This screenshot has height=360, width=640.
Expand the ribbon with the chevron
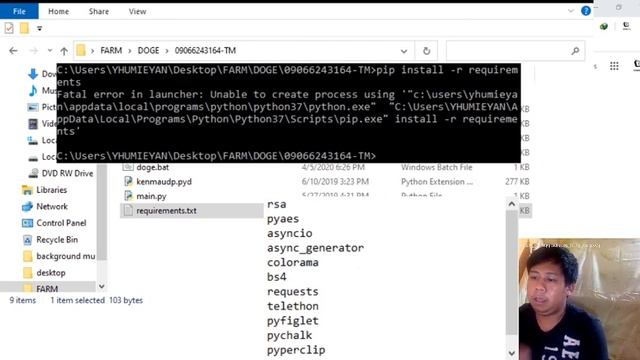point(571,11)
